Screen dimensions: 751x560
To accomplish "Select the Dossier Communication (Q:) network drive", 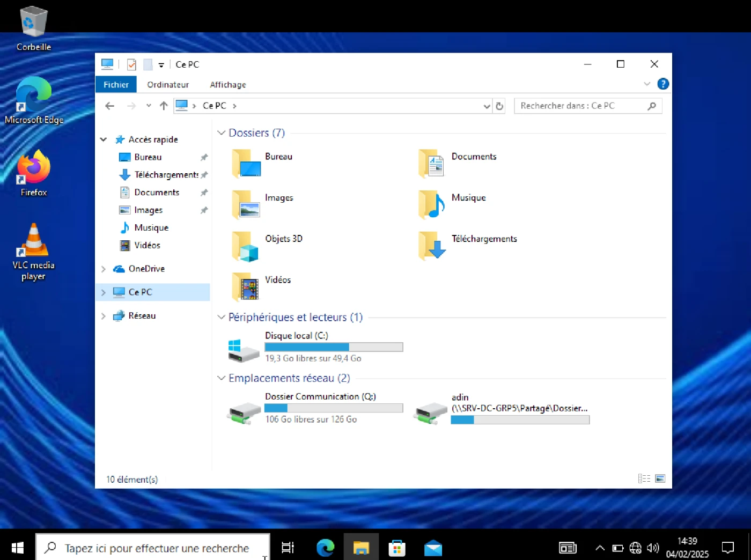I will pos(315,408).
